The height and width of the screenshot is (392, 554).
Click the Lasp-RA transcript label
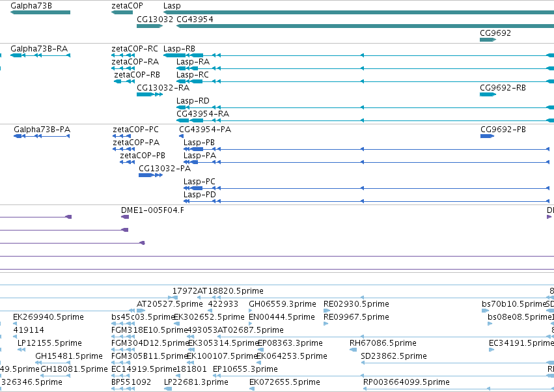(193, 62)
